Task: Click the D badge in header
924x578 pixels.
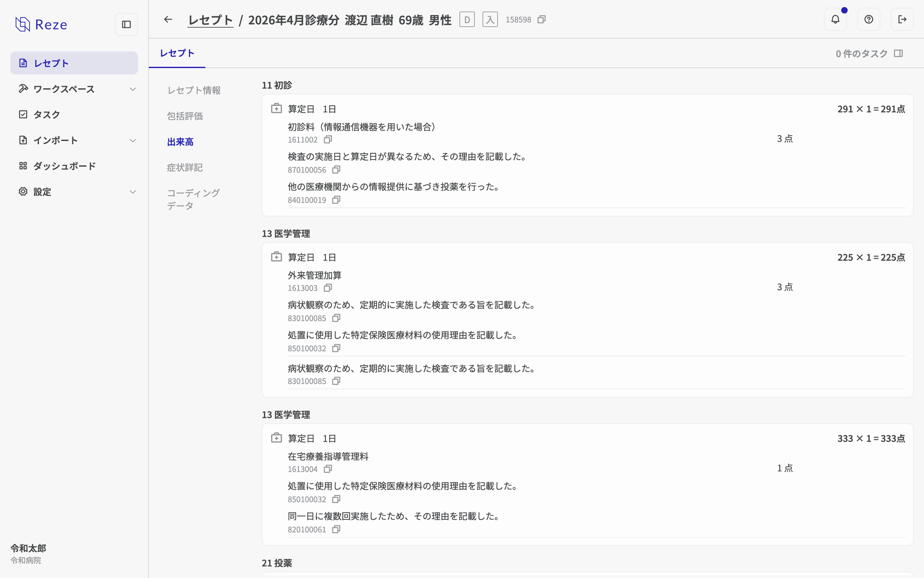Action: pyautogui.click(x=467, y=20)
